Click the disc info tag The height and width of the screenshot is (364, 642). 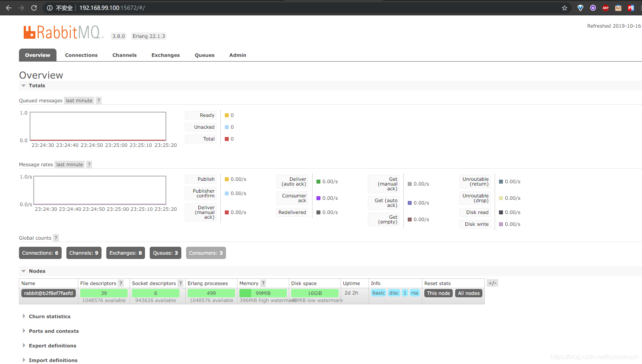(x=394, y=293)
